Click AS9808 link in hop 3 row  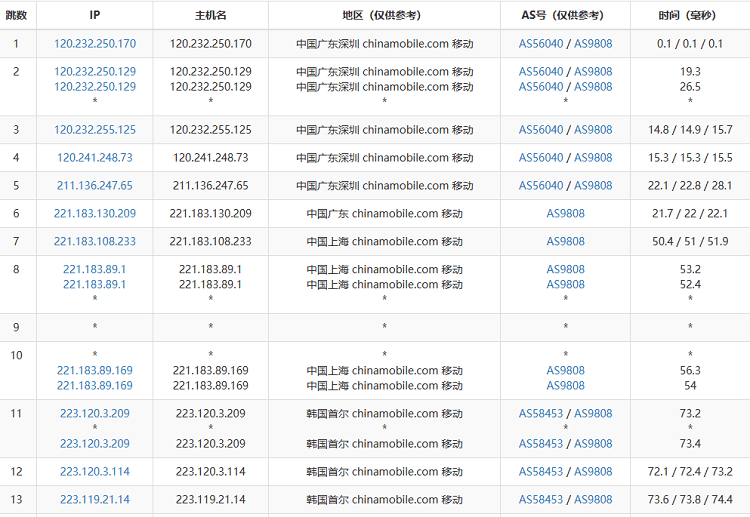point(593,130)
